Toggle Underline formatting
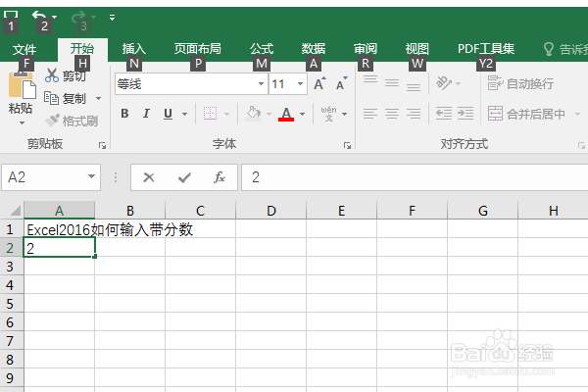The height and width of the screenshot is (392, 588). pos(168,114)
